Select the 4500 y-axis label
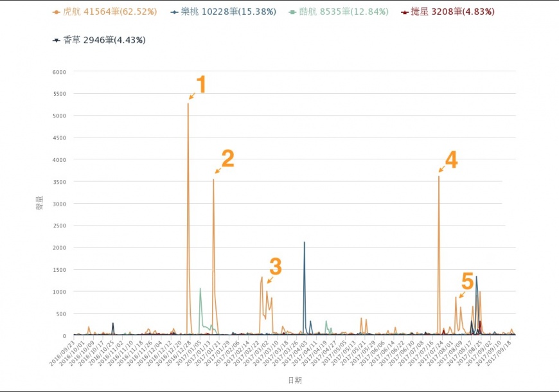The height and width of the screenshot is (392, 559). click(60, 138)
